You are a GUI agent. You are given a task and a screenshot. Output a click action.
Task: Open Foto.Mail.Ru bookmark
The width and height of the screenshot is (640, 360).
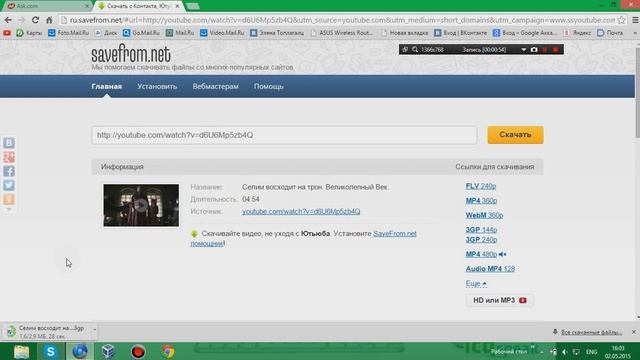68,33
